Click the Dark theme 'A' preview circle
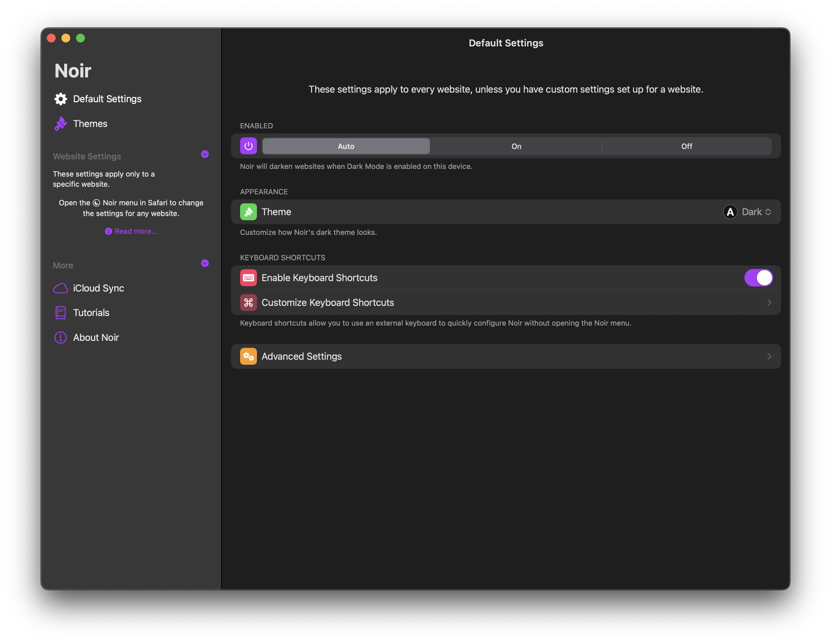This screenshot has width=831, height=644. 730,212
